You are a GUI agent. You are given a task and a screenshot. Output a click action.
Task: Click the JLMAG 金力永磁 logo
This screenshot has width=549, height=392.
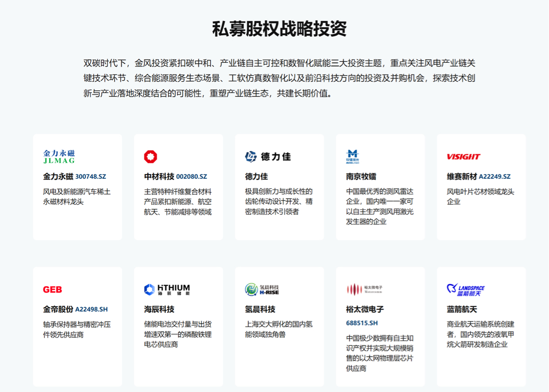[59, 157]
